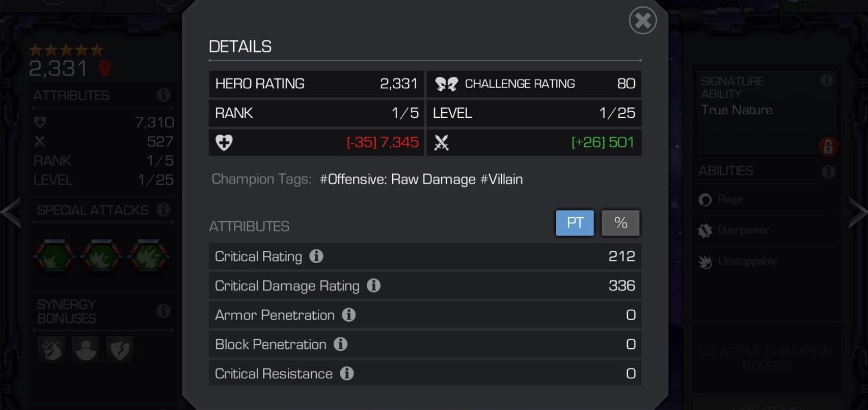Switch attributes to PT view
The width and height of the screenshot is (868, 410).
(x=575, y=222)
